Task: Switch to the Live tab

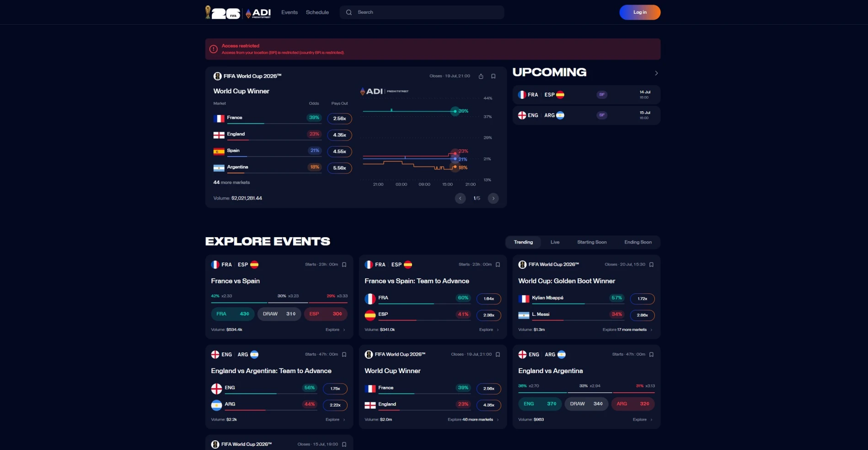Action: click(555, 242)
